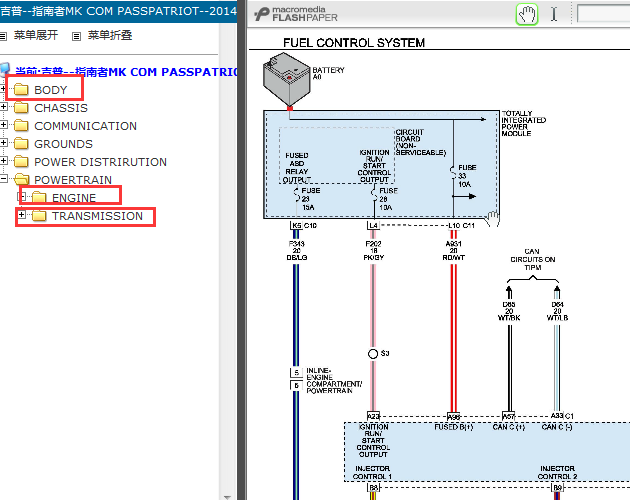Image resolution: width=630 pixels, height=500 pixels.
Task: Click the open POWERTRAIN folder icon
Action: 22,179
